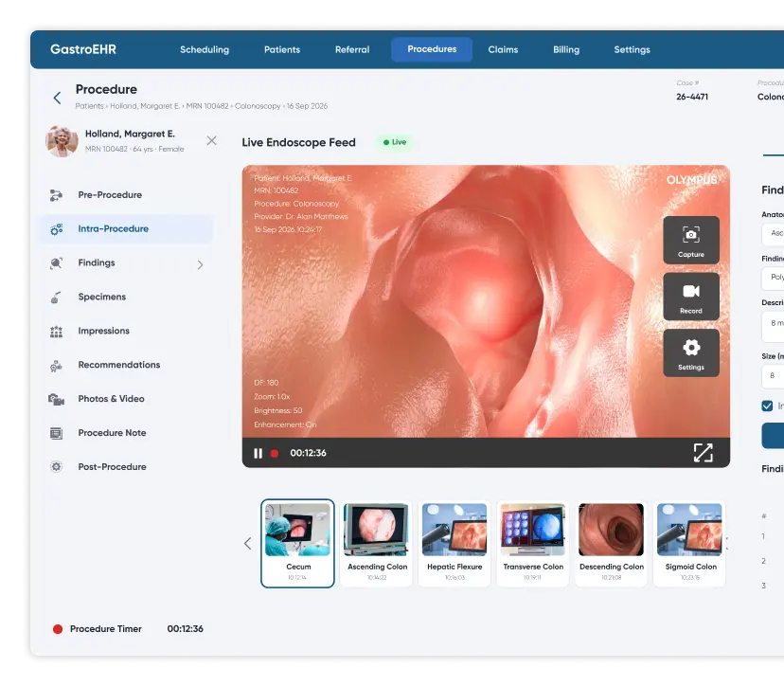This screenshot has height=686, width=784.
Task: Click the Live Endoscope Feed heading
Action: click(x=298, y=143)
